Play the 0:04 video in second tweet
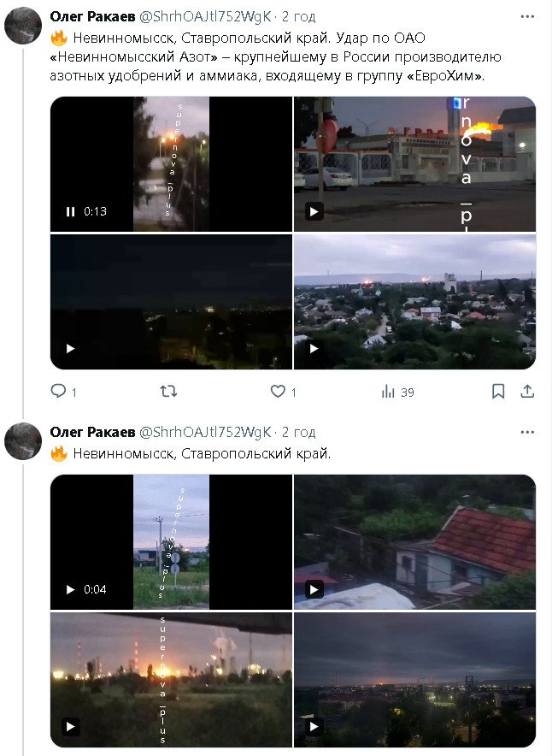This screenshot has height=756, width=558. (x=70, y=589)
